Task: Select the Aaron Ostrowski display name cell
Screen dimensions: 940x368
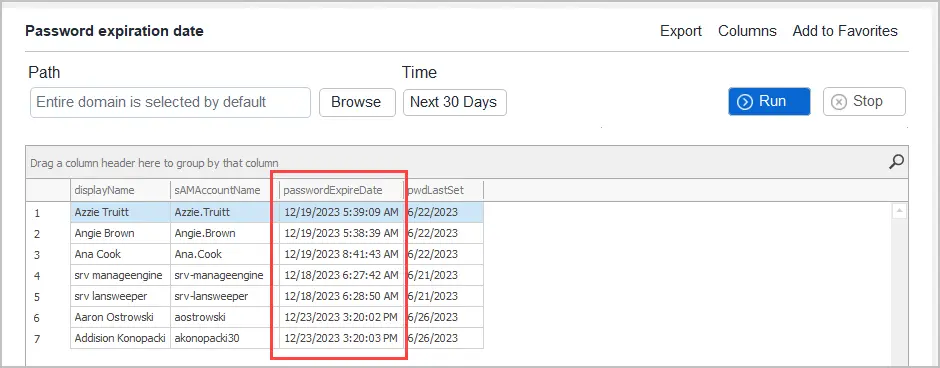Action: click(x=120, y=317)
